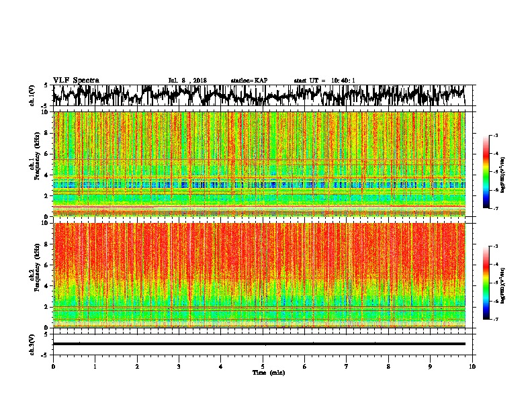Click the ch.1 spectrogram panel
Screen dimensions: 532x411
(x=259, y=164)
